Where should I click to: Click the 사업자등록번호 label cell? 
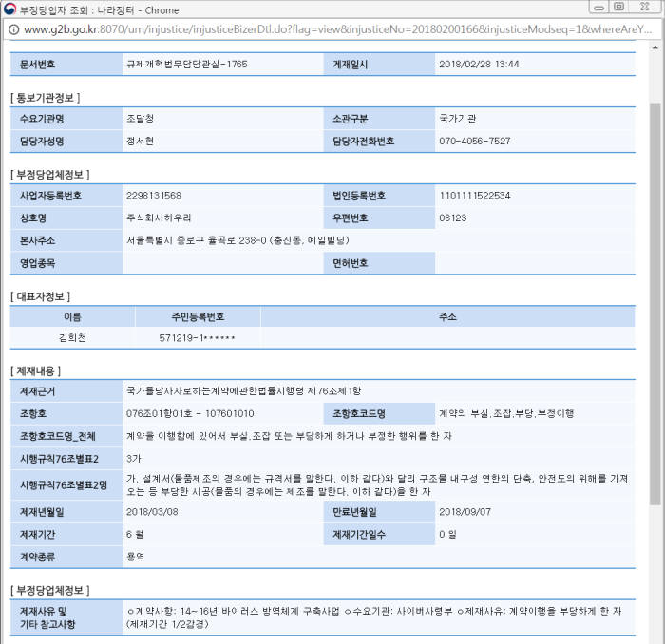(x=66, y=196)
